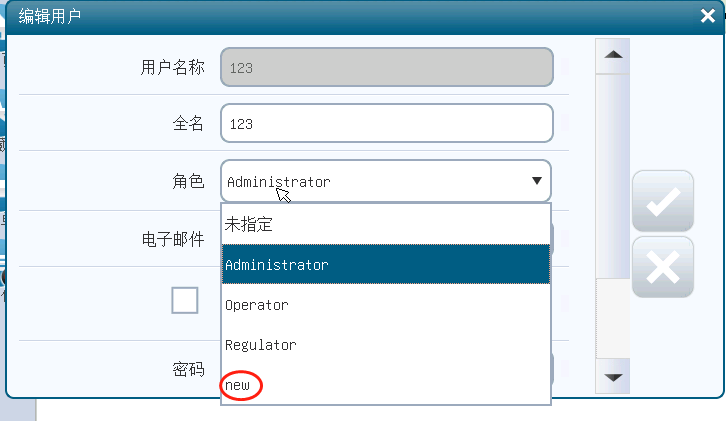This screenshot has width=726, height=421.
Task: Select the circled new role option
Action: [x=239, y=385]
